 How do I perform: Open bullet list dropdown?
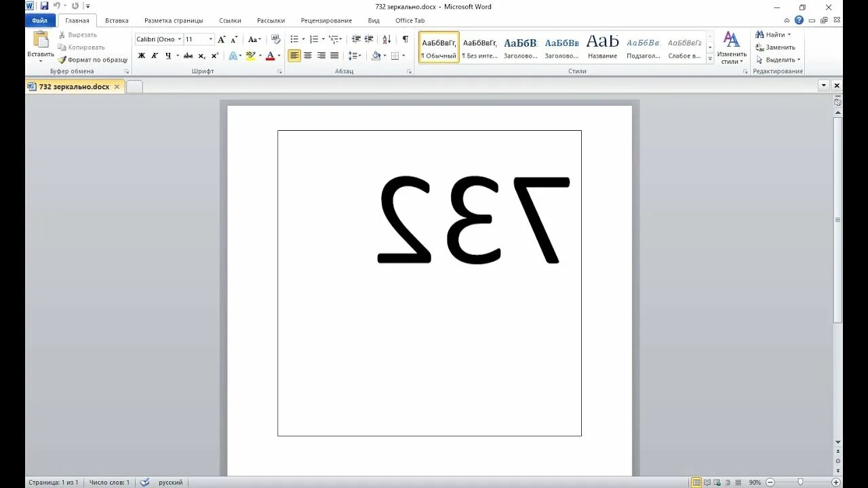(303, 39)
